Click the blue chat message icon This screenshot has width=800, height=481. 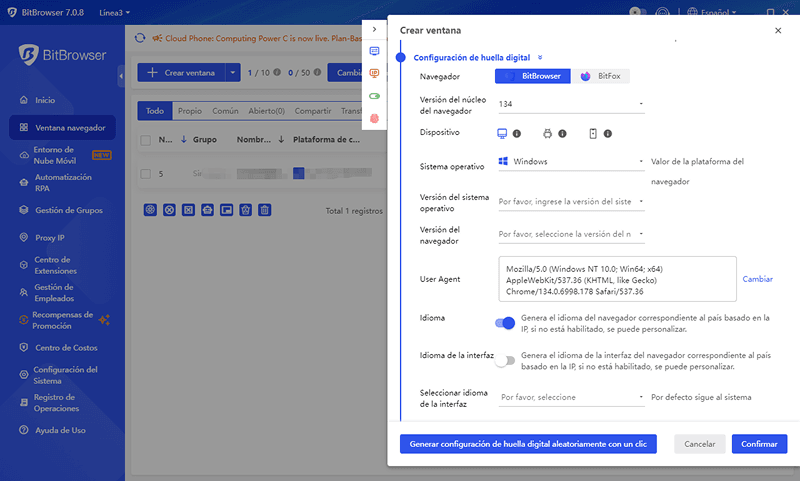[x=375, y=51]
